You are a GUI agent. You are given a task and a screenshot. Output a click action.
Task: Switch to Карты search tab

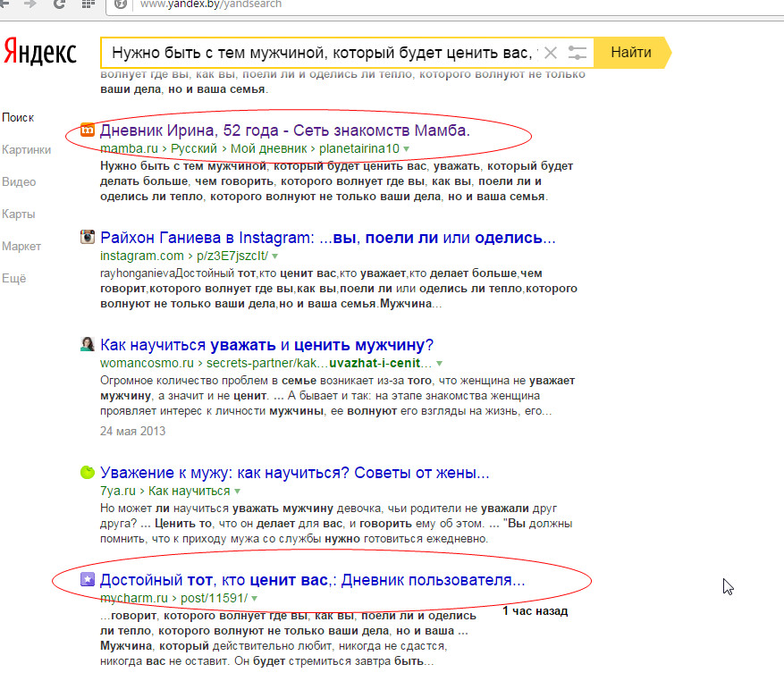pos(19,214)
